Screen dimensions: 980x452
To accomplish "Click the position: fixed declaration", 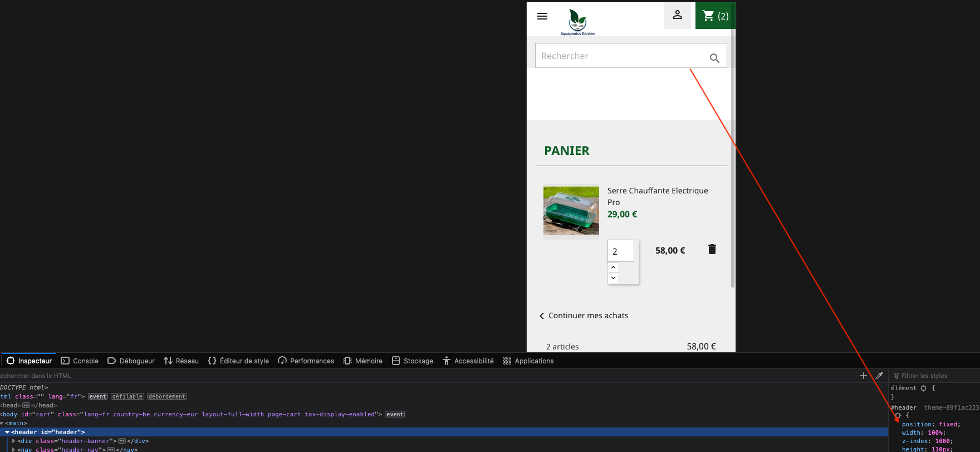I will [931, 424].
